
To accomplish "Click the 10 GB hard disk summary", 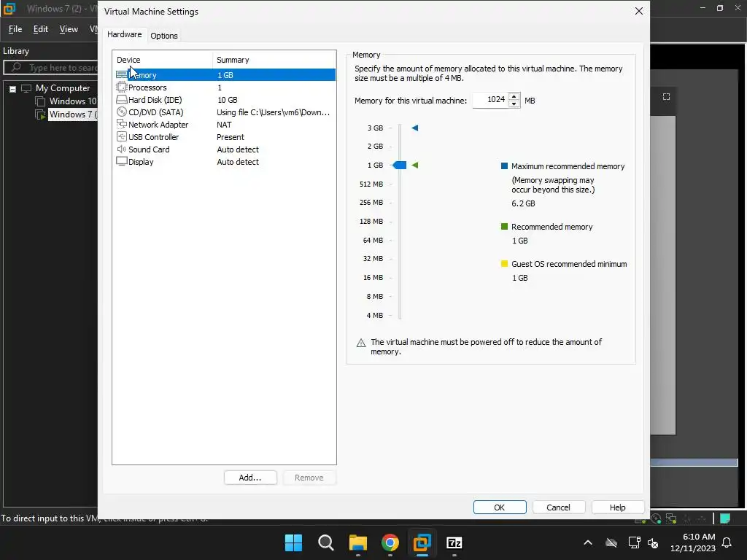I will (228, 100).
